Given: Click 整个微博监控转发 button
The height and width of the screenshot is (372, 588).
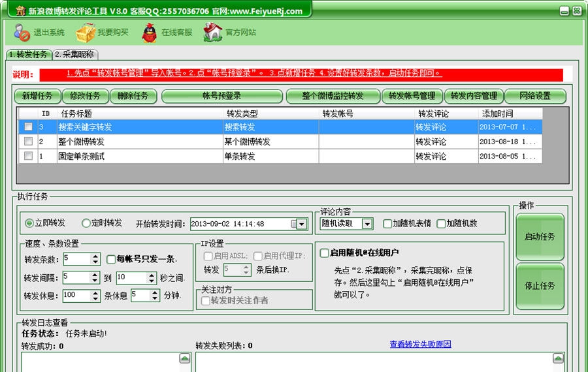Looking at the screenshot, I should 333,97.
